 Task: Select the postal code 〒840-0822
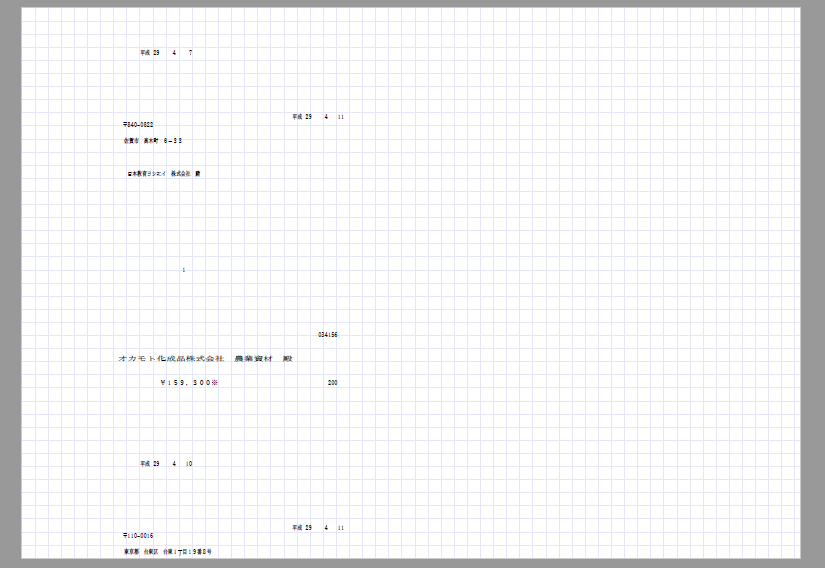[x=138, y=125]
